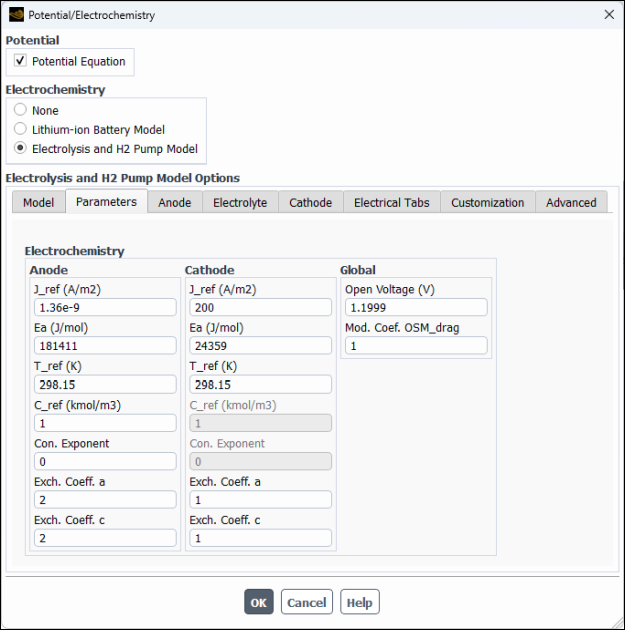This screenshot has width=625, height=630.
Task: Click the Electrolysis and H2 Pump Model Options heading
Action: pyautogui.click(x=123, y=178)
